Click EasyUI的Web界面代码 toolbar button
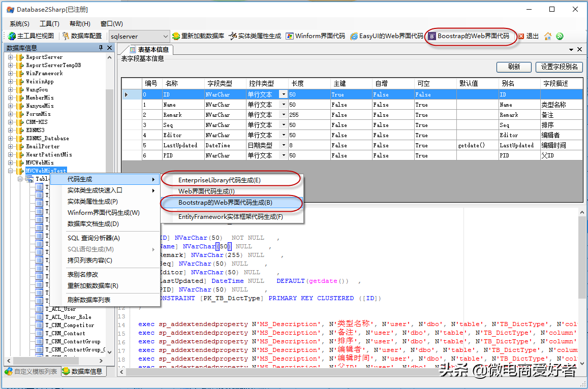588x389 pixels. (387, 36)
